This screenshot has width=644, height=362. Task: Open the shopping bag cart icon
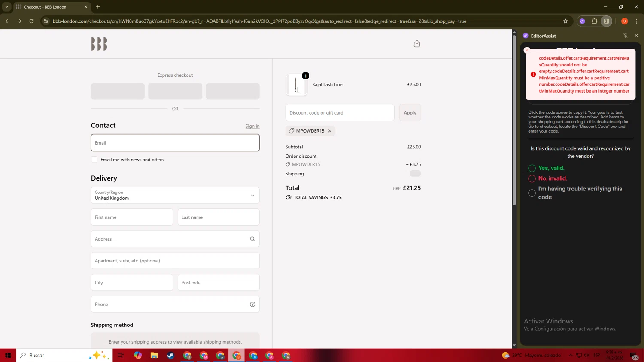[416, 44]
